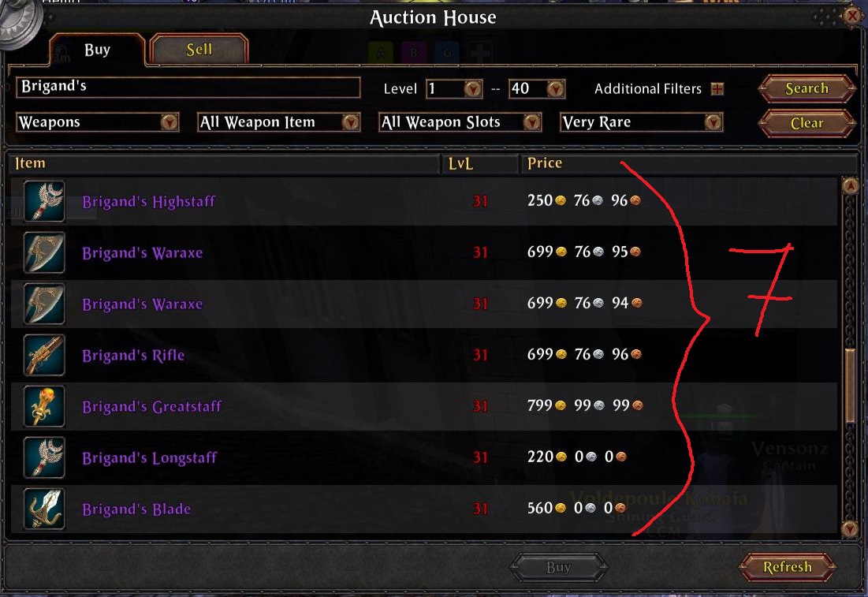This screenshot has height=597, width=868.
Task: Click the Clear button
Action: 807,123
